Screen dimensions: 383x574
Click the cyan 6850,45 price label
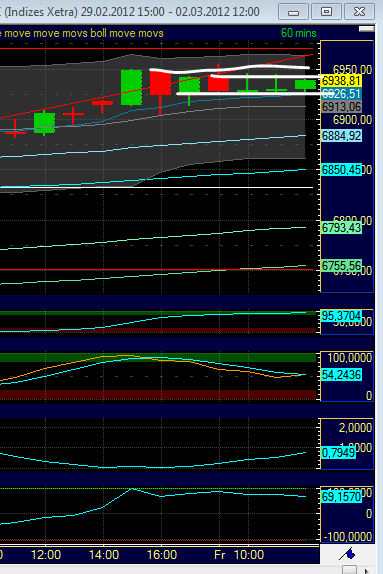click(341, 170)
